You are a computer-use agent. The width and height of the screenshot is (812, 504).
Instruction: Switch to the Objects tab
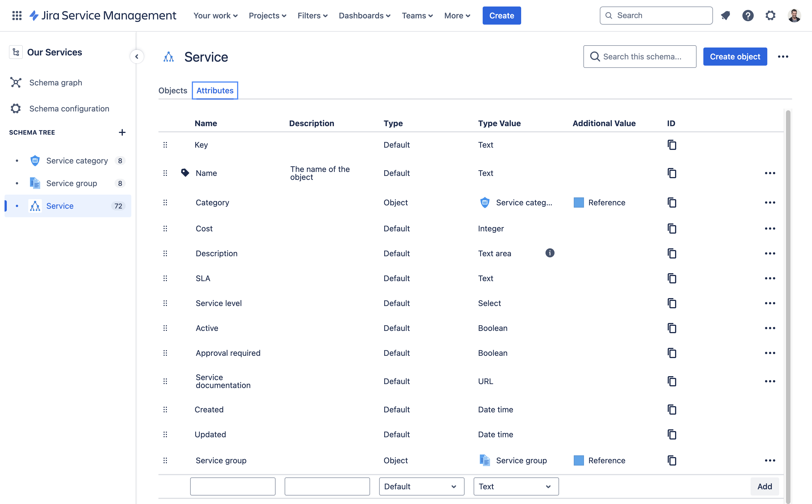pos(173,90)
